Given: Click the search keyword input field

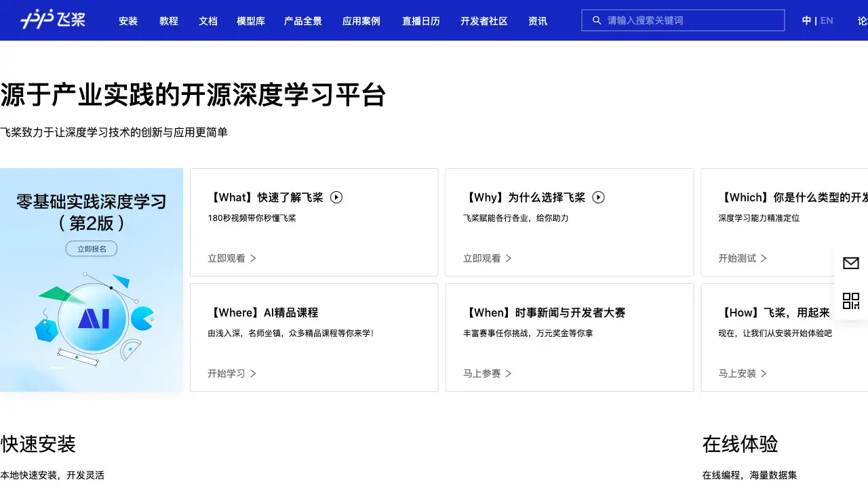Looking at the screenshot, I should (692, 20).
